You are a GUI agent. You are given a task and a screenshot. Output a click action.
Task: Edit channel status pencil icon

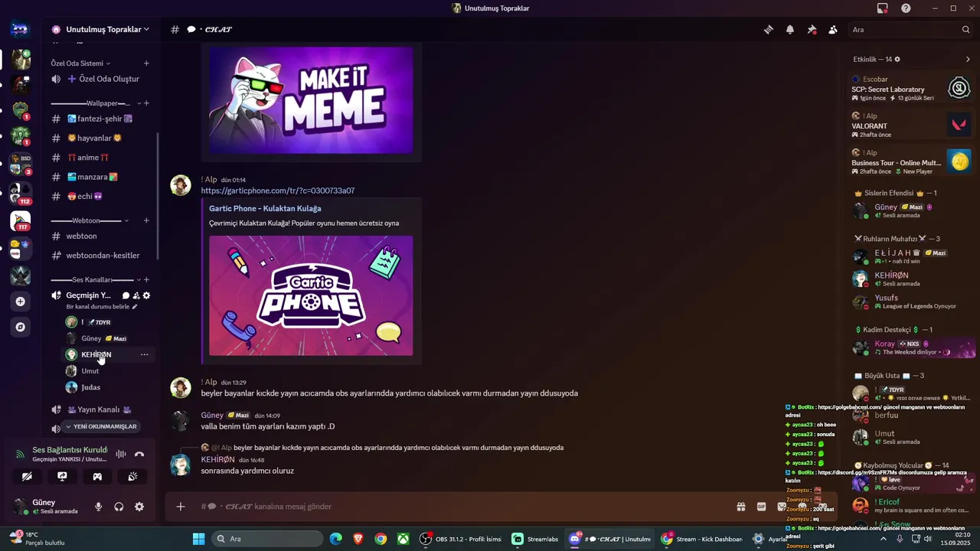[135, 307]
